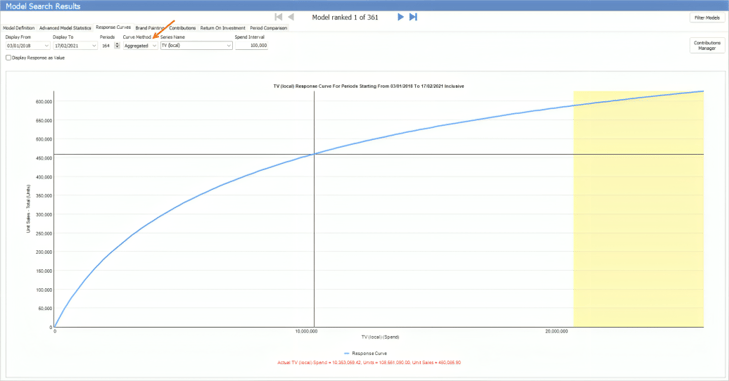Enable Display Response as Value checkbox

pos(8,58)
